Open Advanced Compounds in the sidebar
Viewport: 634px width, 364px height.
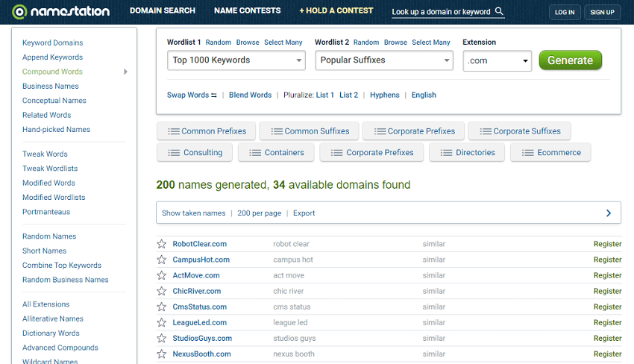(60, 348)
